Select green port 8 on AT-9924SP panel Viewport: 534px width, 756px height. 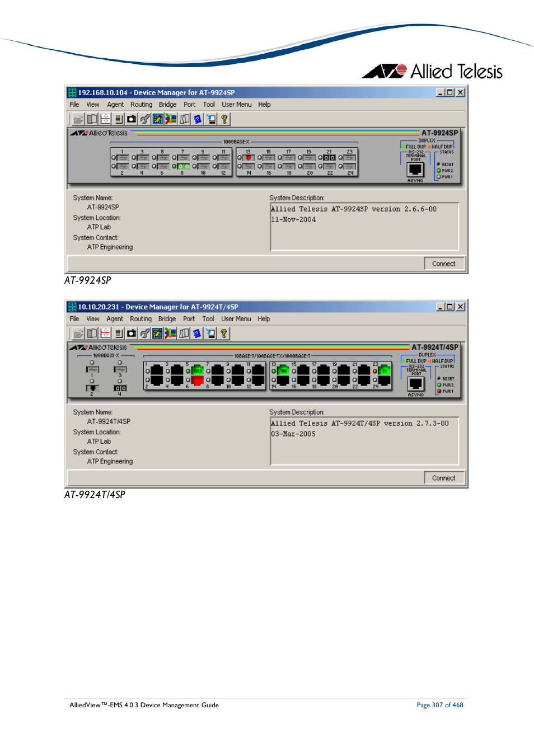tap(184, 166)
